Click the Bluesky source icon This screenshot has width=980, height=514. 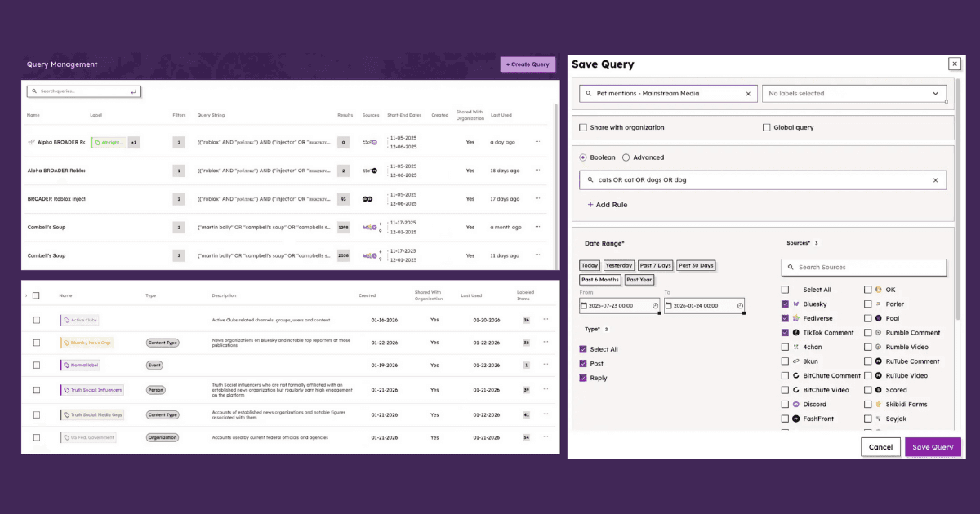(x=796, y=304)
